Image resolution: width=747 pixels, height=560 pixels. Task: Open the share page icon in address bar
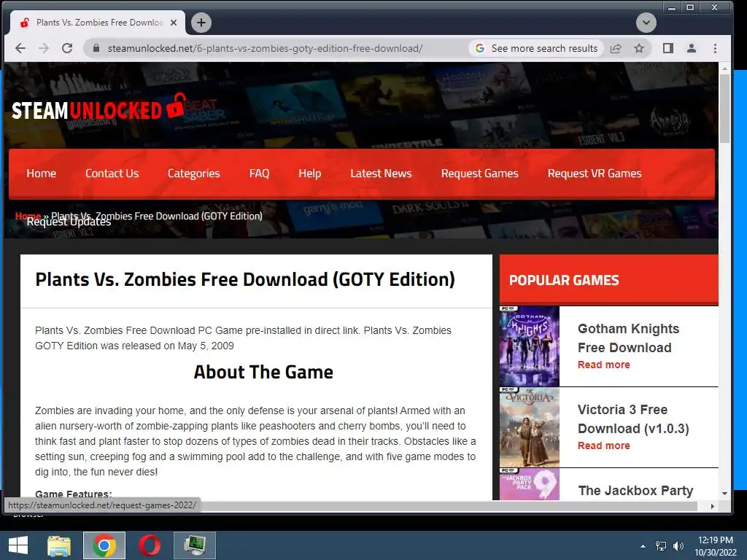pyautogui.click(x=616, y=48)
